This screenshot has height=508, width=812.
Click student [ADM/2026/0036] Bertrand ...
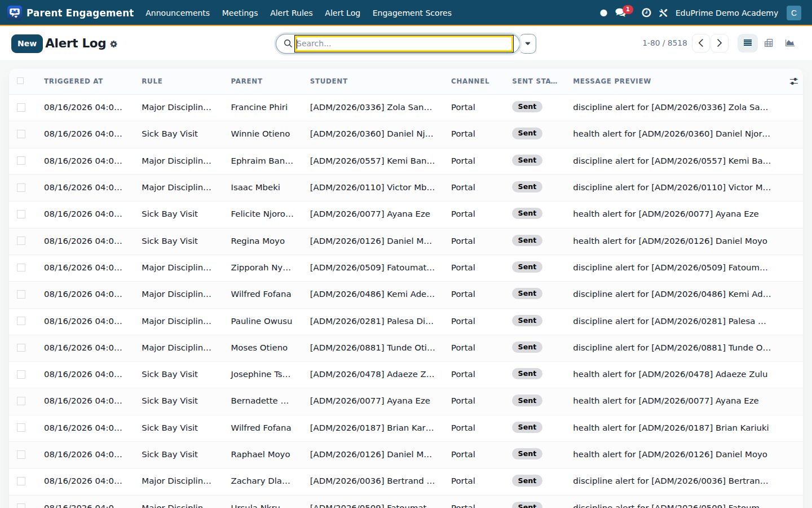click(x=372, y=481)
